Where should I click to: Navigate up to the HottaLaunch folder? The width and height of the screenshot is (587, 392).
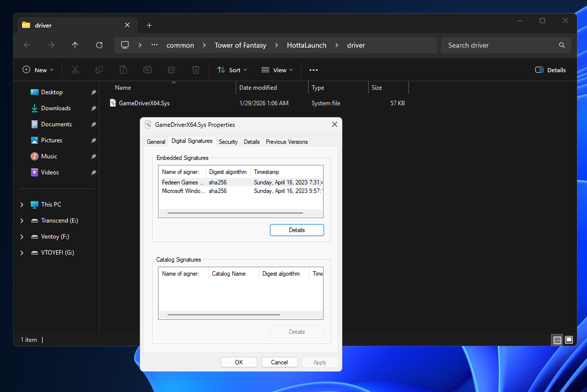pos(75,45)
